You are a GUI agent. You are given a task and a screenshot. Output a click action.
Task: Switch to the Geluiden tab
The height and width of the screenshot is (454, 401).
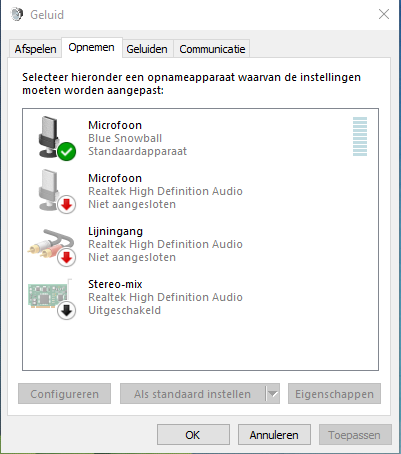pyautogui.click(x=147, y=49)
